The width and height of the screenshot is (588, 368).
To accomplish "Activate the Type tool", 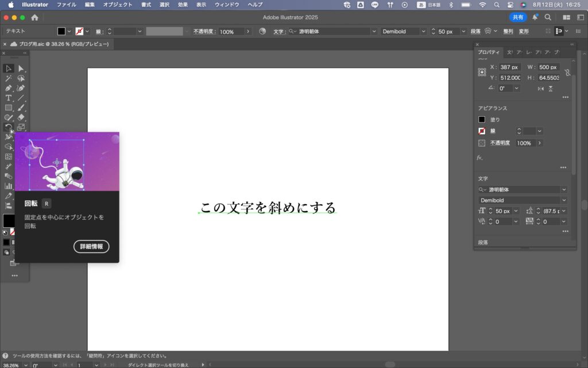I will 8,98.
